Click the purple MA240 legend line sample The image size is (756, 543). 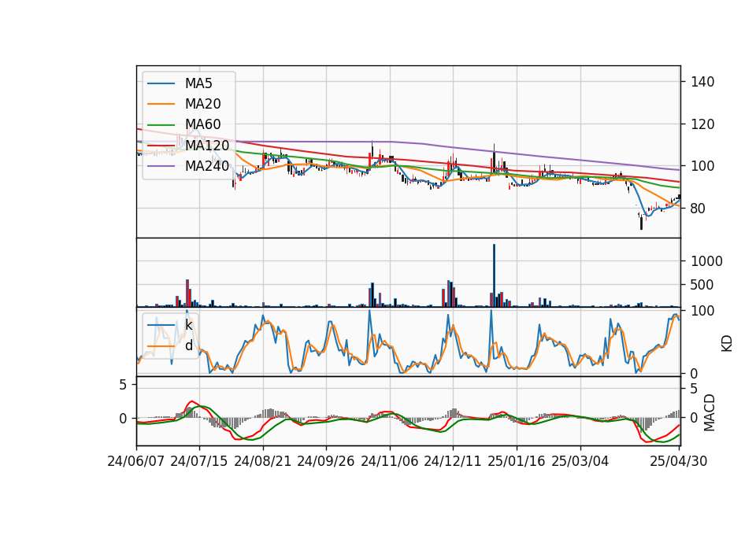click(161, 166)
